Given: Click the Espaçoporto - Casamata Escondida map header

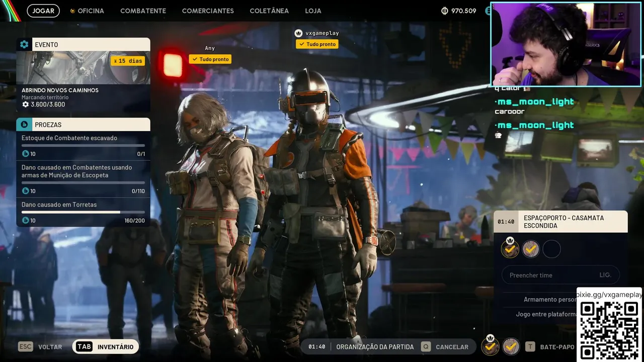Looking at the screenshot, I should coord(560,222).
